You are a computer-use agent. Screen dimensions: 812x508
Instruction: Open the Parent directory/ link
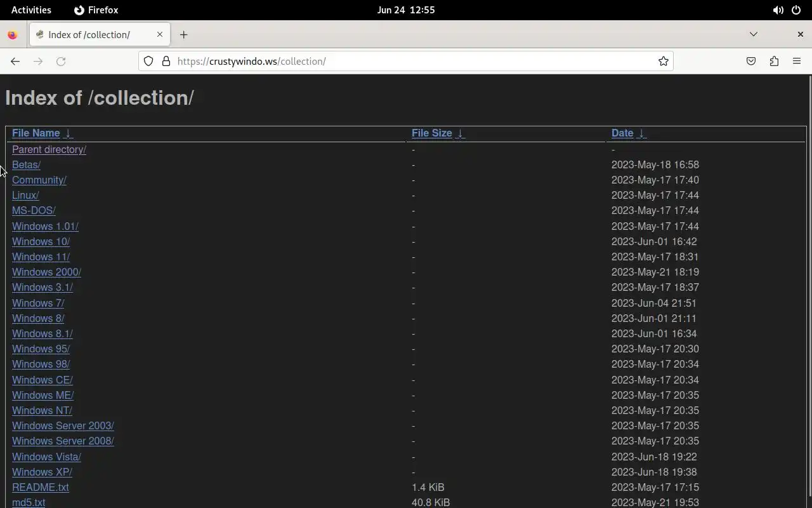tap(49, 149)
